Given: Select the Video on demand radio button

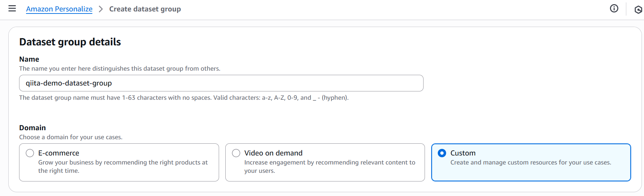Looking at the screenshot, I should pos(236,153).
